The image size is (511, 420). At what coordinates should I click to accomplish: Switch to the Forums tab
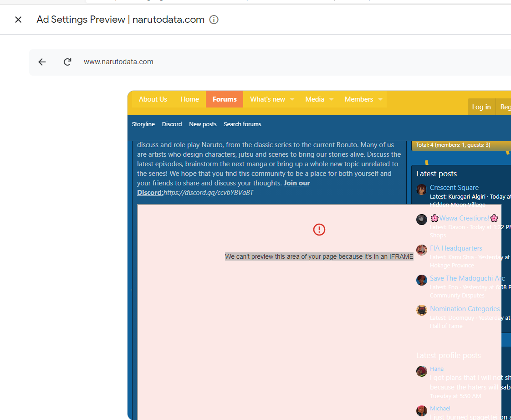pyautogui.click(x=225, y=99)
